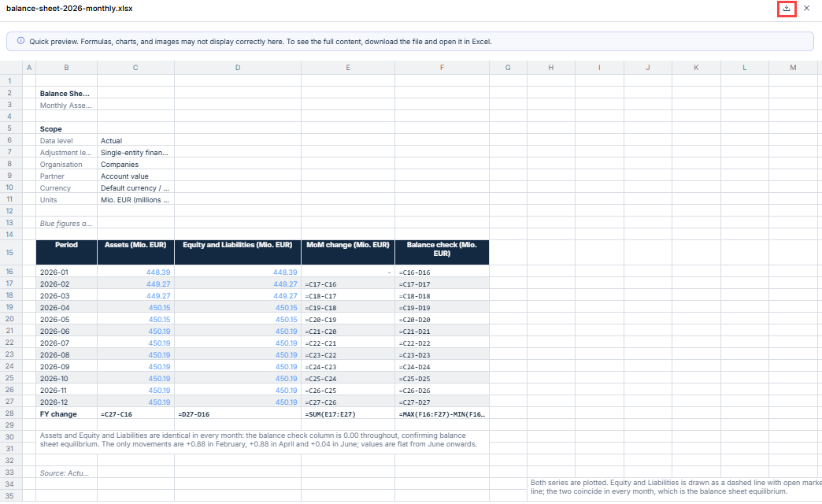822x504 pixels.
Task: Click the 'MoM change (Mio. EUR)' header
Action: 348,252
